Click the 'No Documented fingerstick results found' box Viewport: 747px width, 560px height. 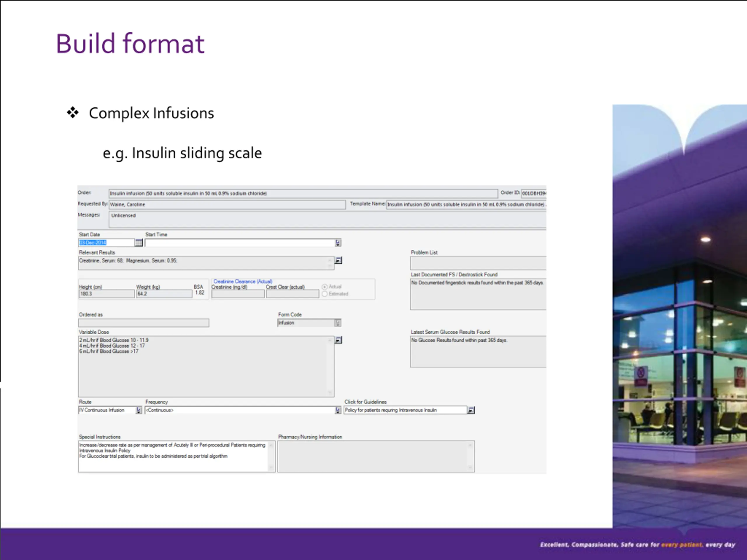pyautogui.click(x=478, y=294)
